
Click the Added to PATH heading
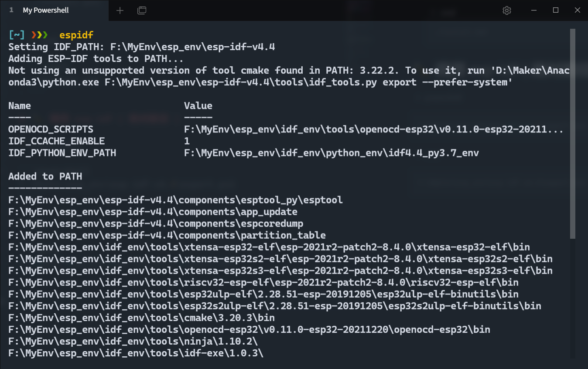click(x=45, y=176)
